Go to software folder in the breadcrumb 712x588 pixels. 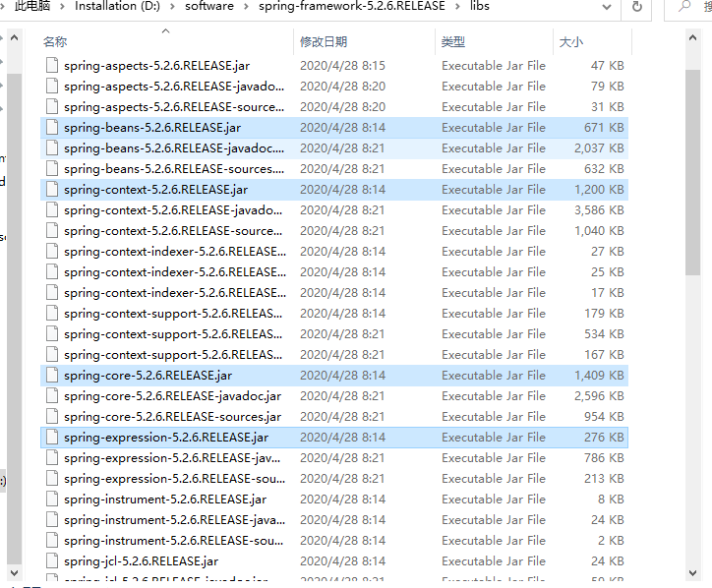tap(209, 6)
